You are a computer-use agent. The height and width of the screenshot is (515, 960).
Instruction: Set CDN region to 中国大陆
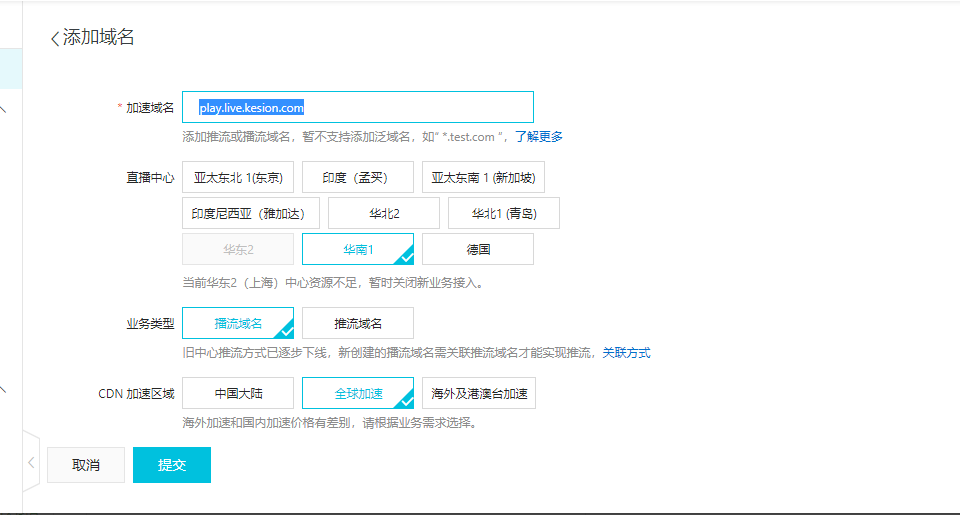coord(238,393)
